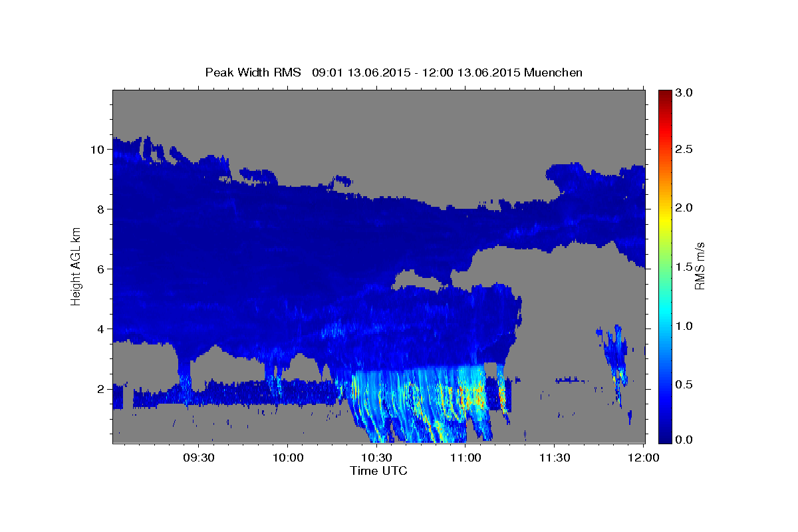Click the colorbar value 0.0
Screen dimensions: 798x532
pyautogui.click(x=685, y=440)
